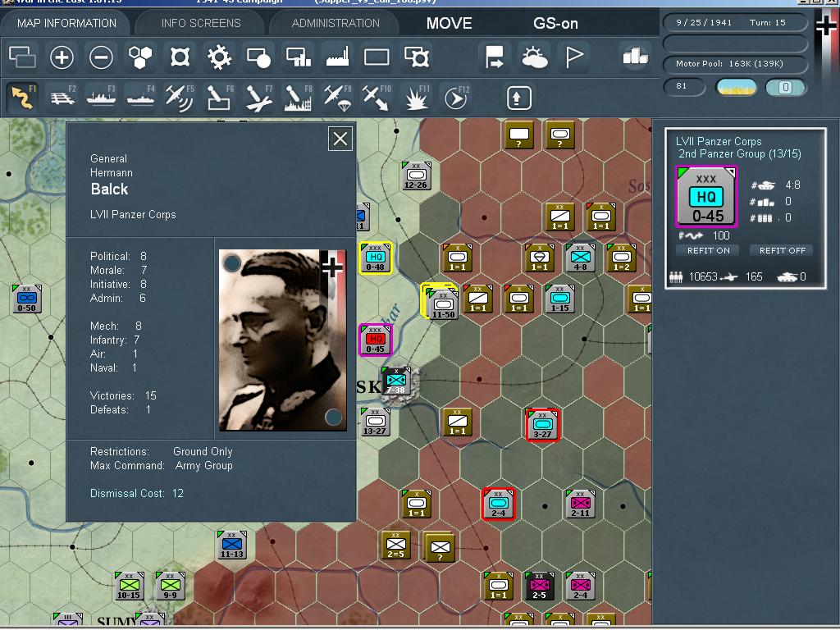Image resolution: width=840 pixels, height=630 pixels.
Task: Open the MAP INFORMATION tab
Action: [66, 23]
